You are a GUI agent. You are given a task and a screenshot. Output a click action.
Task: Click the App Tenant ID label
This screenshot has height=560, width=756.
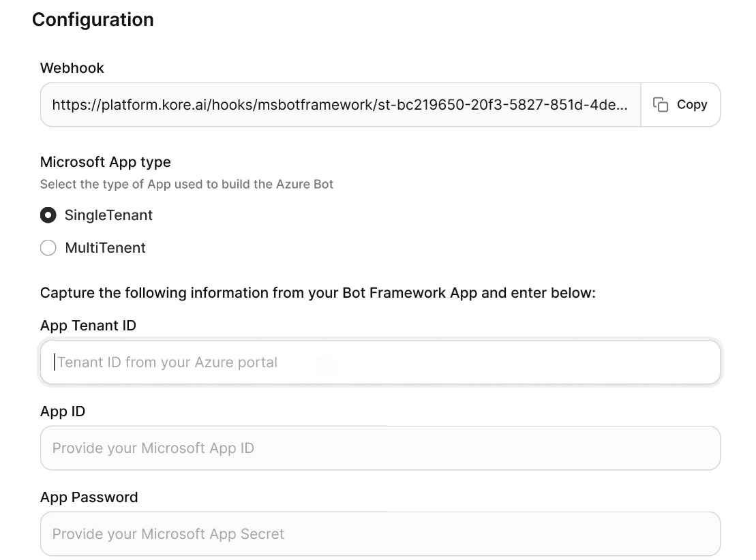click(x=88, y=326)
